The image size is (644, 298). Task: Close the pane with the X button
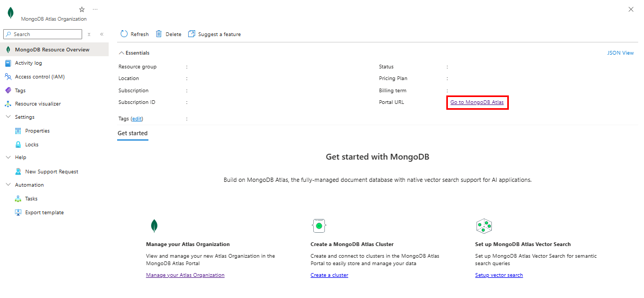pyautogui.click(x=631, y=9)
